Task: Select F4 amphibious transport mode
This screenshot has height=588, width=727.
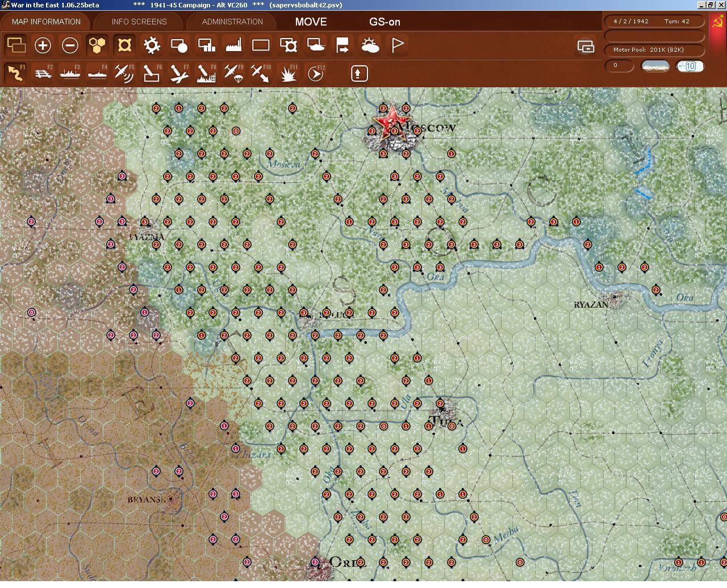Action: [x=97, y=73]
